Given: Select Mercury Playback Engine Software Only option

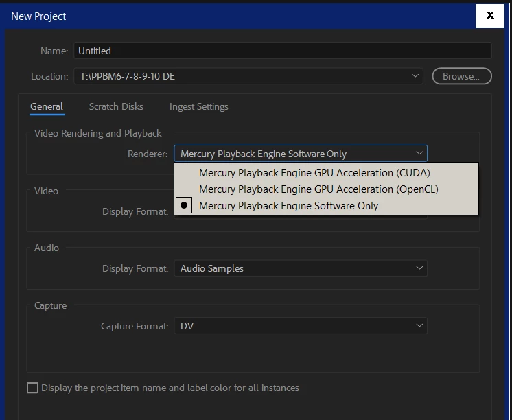Looking at the screenshot, I should [326, 206].
